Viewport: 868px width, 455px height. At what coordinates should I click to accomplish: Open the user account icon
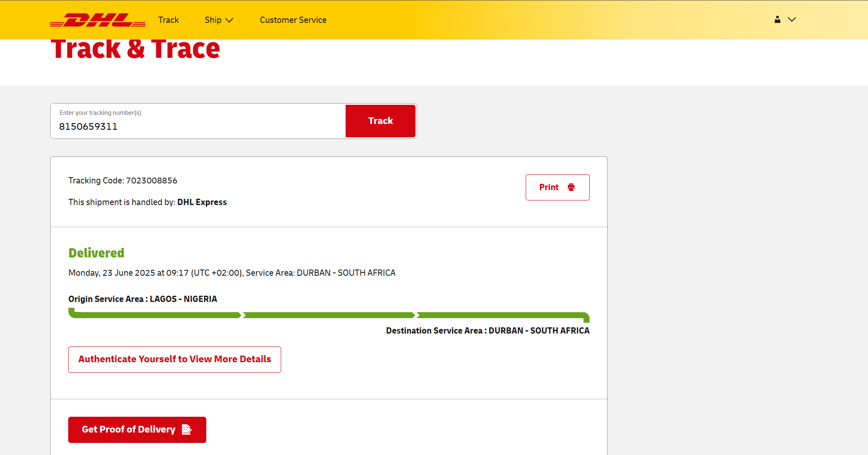pyautogui.click(x=777, y=20)
